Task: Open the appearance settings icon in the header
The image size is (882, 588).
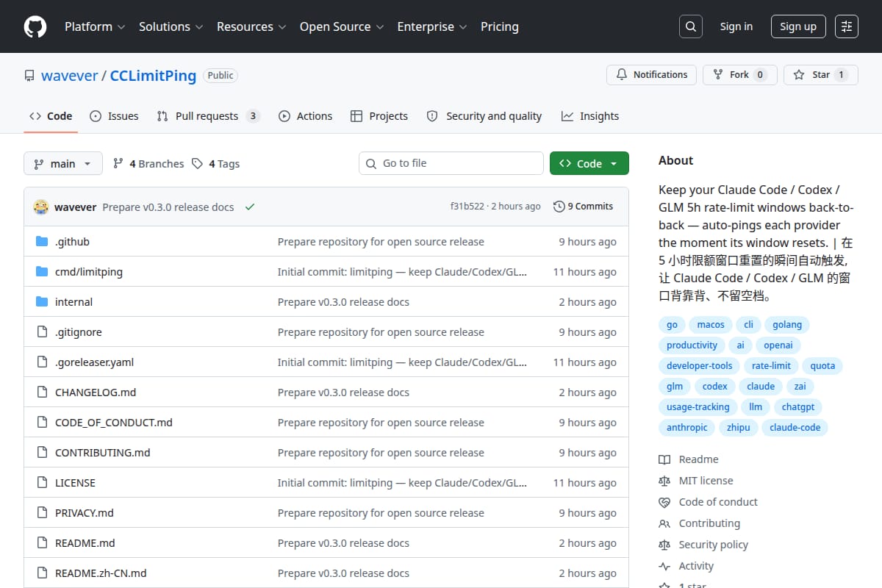Action: [x=847, y=26]
